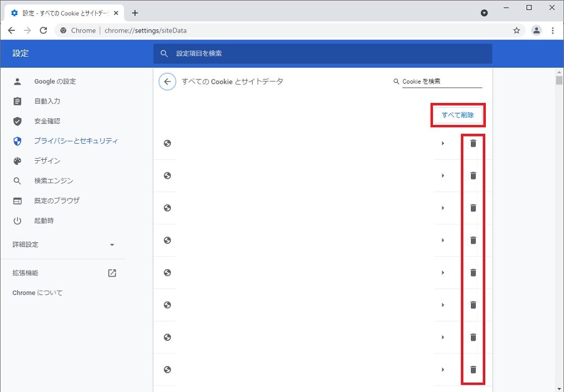
Task: Open the Chrome について link
Action: click(x=37, y=293)
